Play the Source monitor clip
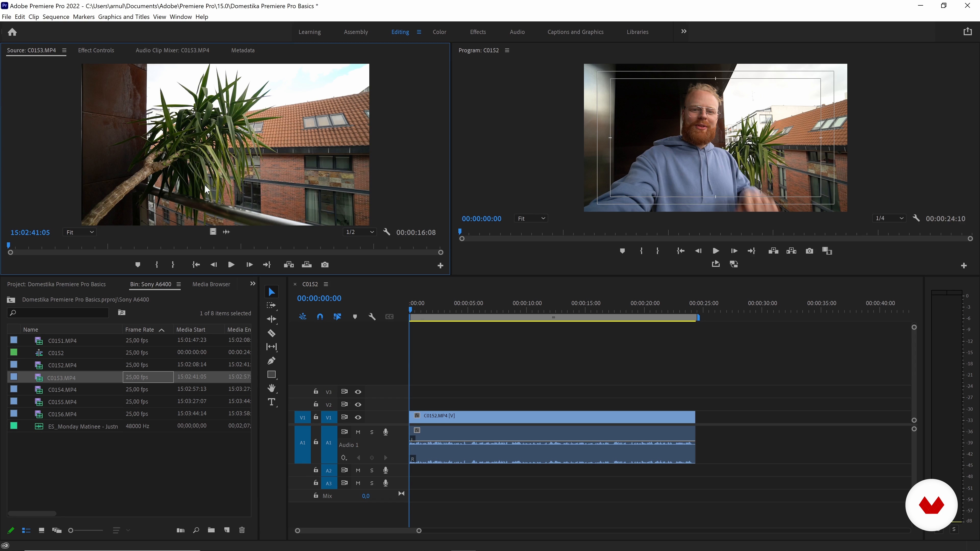 pos(231,265)
